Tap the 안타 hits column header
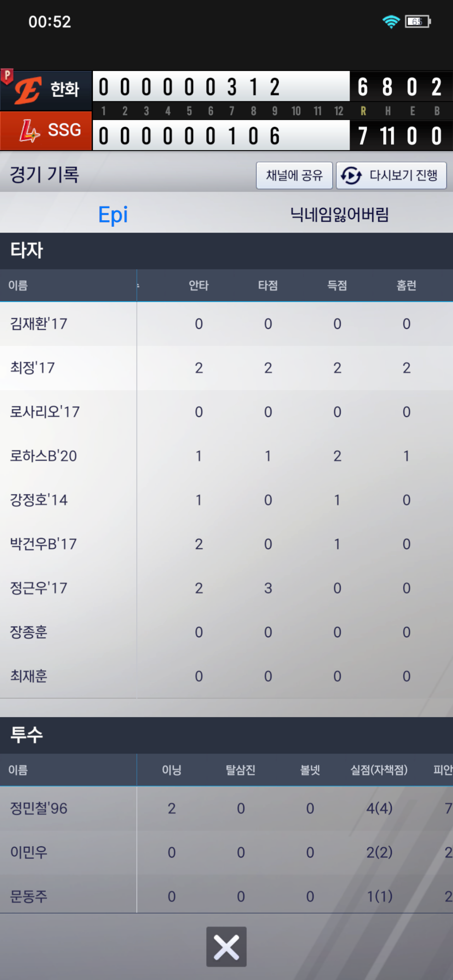This screenshot has height=980, width=453. [x=199, y=286]
